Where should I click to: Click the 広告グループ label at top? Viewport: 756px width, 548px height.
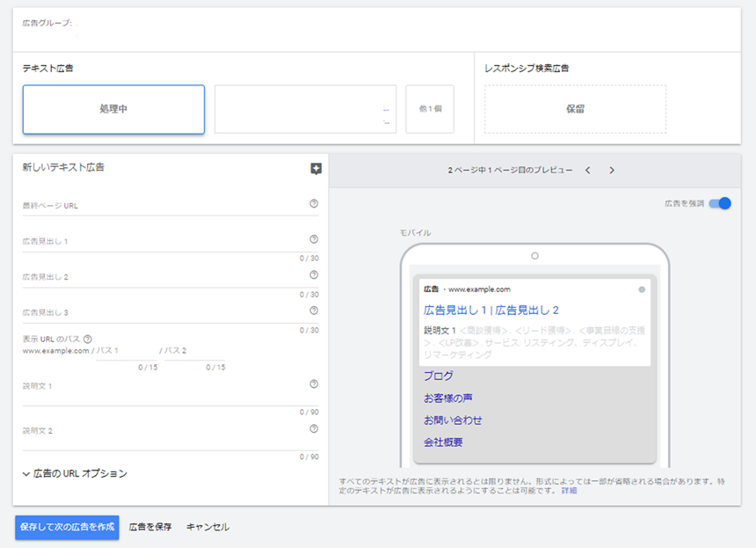(x=47, y=23)
